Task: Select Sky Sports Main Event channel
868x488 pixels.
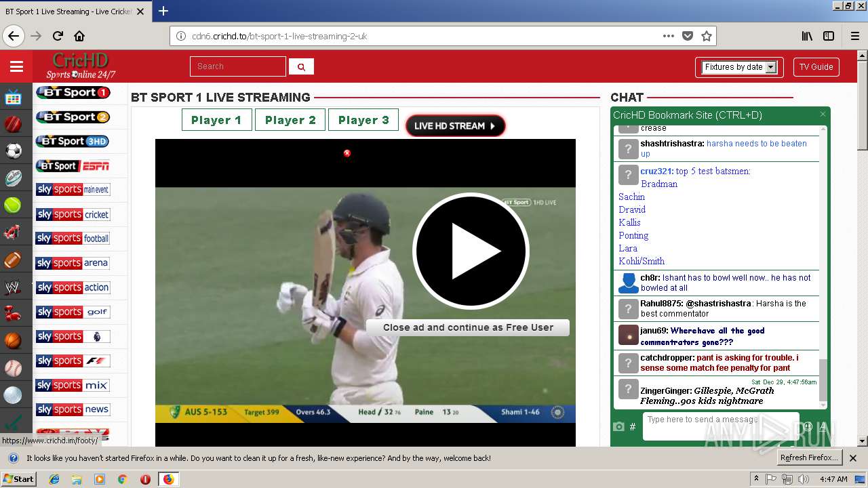Action: pyautogui.click(x=73, y=190)
